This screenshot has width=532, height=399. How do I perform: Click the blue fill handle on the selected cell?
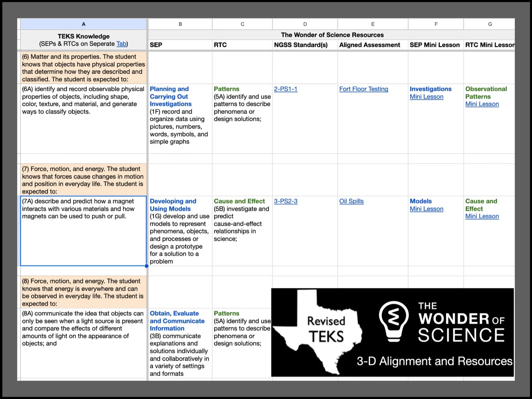pyautogui.click(x=146, y=266)
